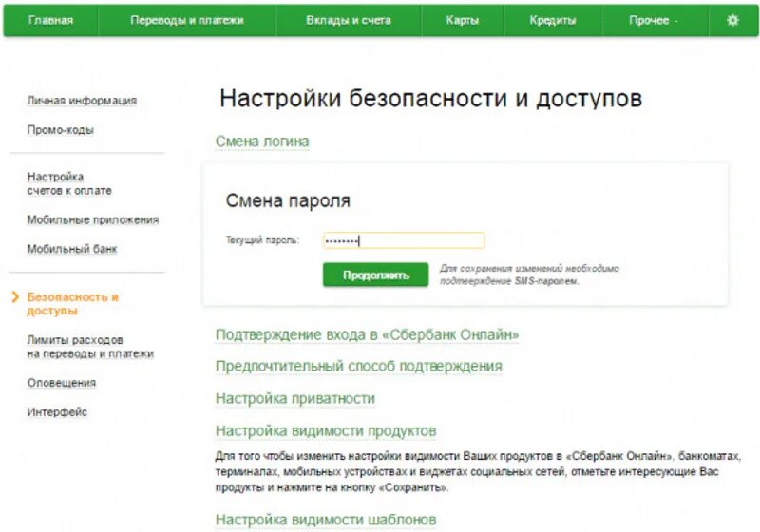Click the SMS-паролем confirmation note text

pyautogui.click(x=529, y=275)
